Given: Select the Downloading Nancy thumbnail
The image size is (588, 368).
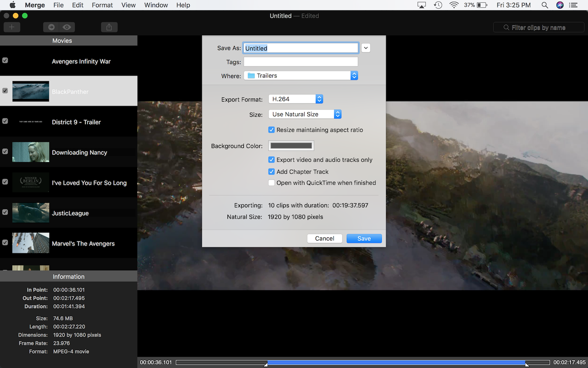Looking at the screenshot, I should 31,152.
